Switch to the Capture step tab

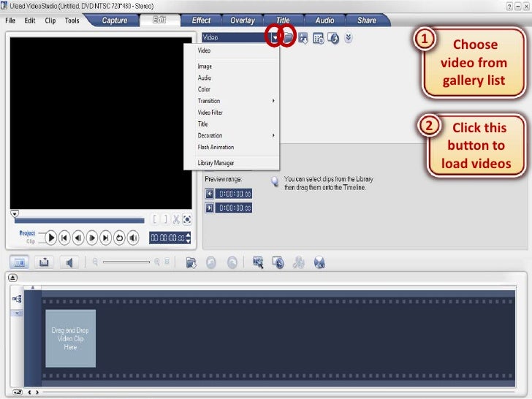(x=114, y=20)
